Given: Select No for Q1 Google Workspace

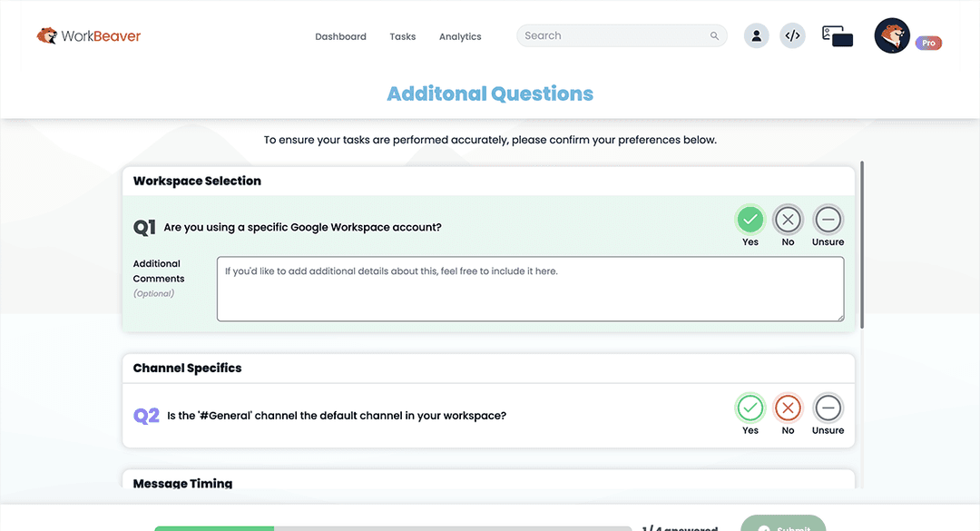Looking at the screenshot, I should [x=788, y=220].
